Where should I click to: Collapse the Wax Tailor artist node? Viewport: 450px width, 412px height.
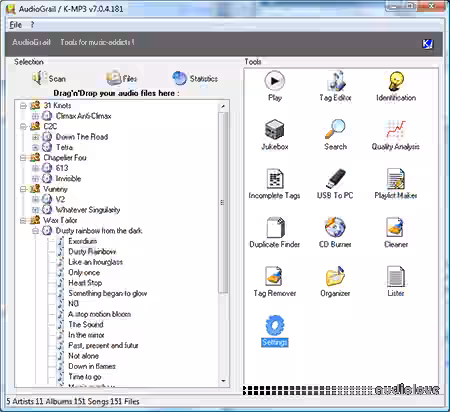coord(23,220)
